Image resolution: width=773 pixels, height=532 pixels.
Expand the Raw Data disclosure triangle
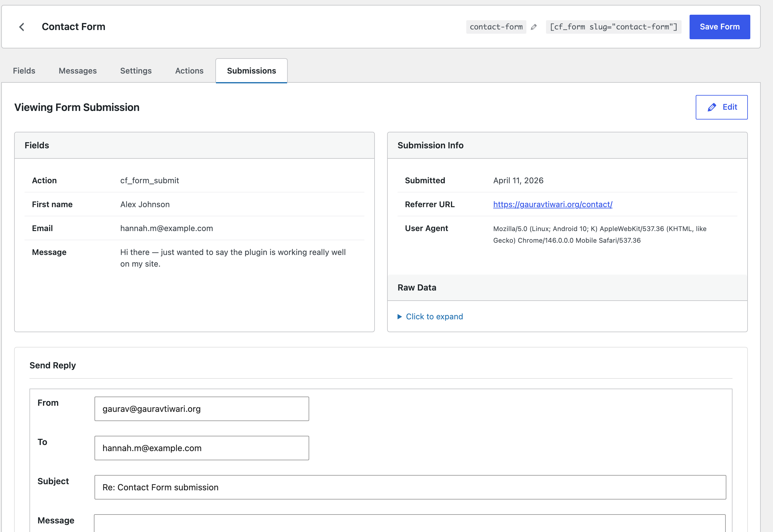399,317
